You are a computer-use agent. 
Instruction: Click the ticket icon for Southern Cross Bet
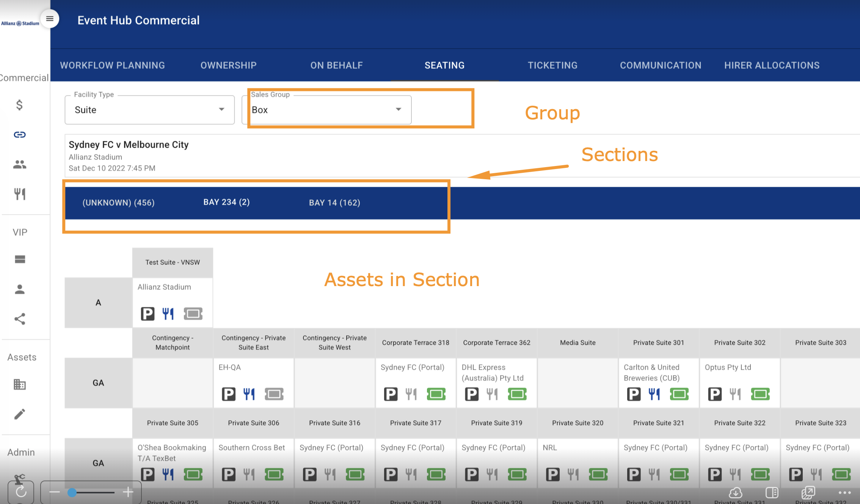point(274,474)
